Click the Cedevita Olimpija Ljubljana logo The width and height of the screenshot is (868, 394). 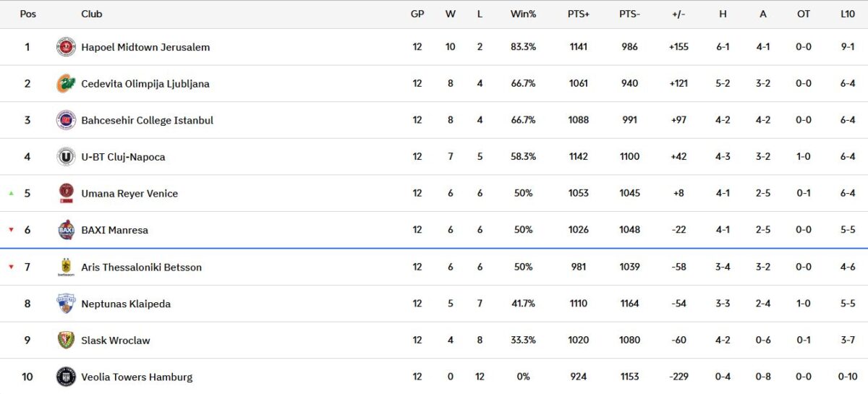point(66,84)
